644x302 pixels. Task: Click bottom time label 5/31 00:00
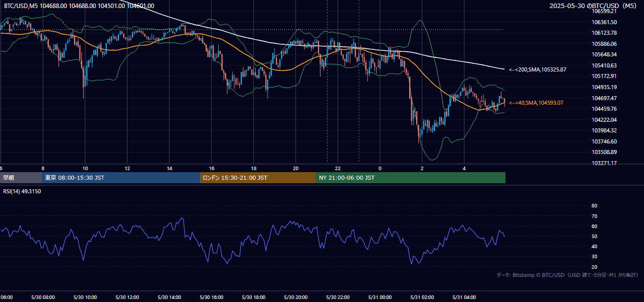380,297
